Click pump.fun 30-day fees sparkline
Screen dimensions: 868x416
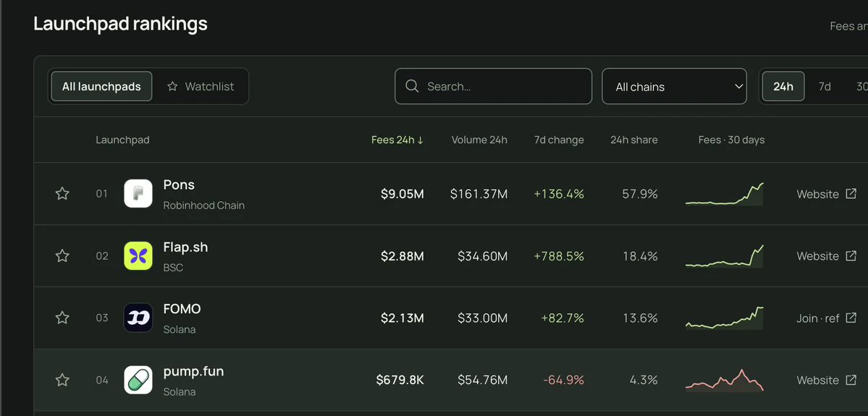tap(725, 380)
